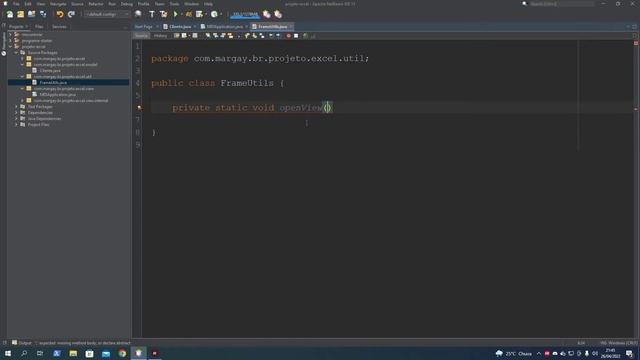Open the Edit menu
Image resolution: width=640 pixels, height=360 pixels.
[x=28, y=4]
